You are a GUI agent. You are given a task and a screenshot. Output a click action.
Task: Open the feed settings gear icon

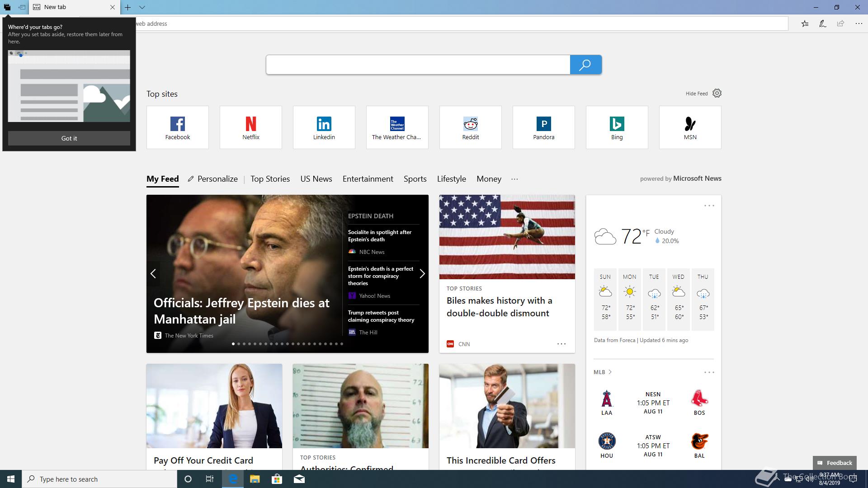717,93
